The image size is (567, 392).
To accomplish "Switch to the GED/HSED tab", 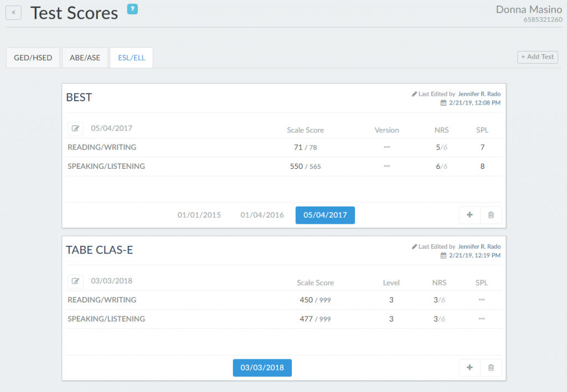I will (33, 58).
